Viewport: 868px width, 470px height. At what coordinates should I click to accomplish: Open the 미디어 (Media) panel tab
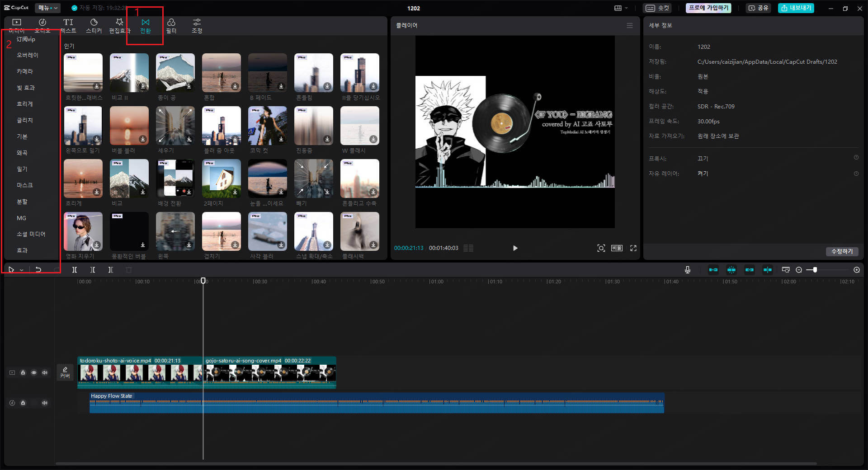pos(17,26)
